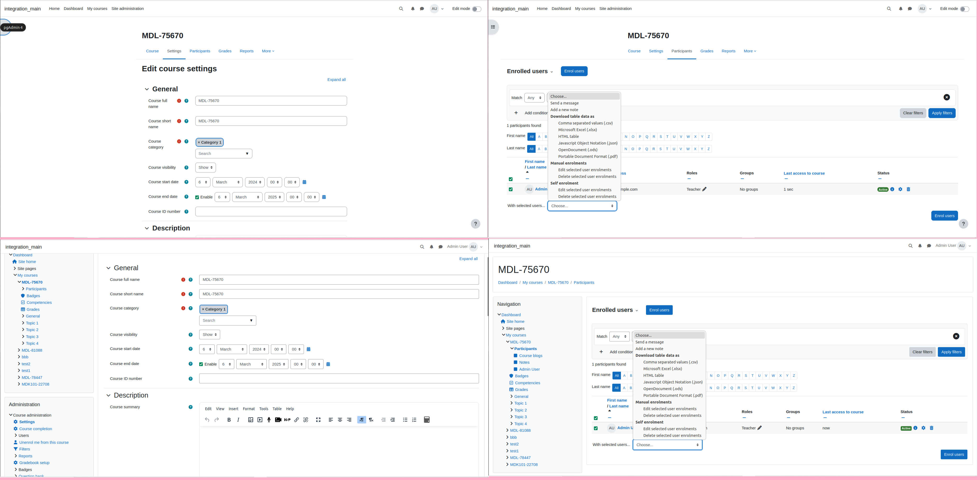Viewport: 980px width, 480px height.
Task: Select the highlighted left-to-right paragraph icon
Action: 361,420
